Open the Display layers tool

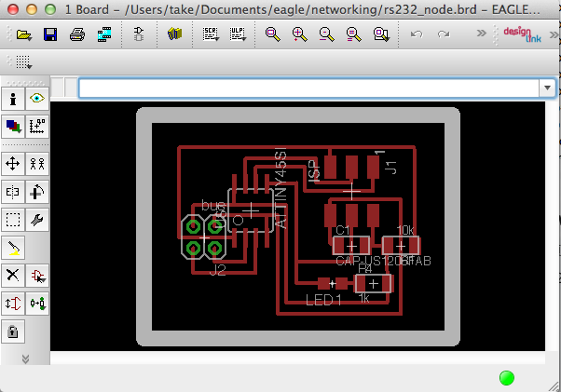(x=13, y=127)
